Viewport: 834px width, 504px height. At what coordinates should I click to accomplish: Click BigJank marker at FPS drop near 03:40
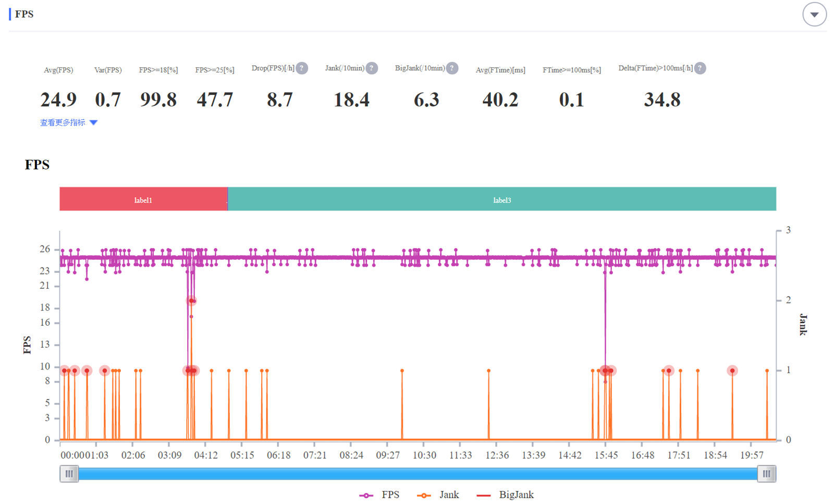pyautogui.click(x=191, y=301)
